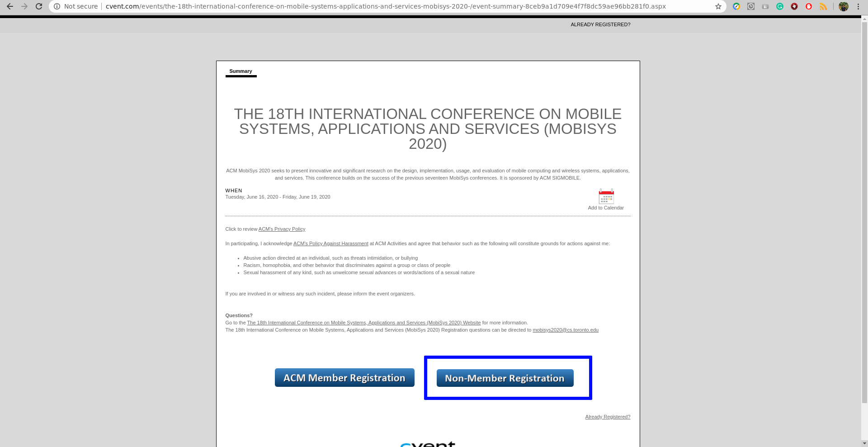
Task: Click the Add to Calendar text label
Action: (606, 208)
